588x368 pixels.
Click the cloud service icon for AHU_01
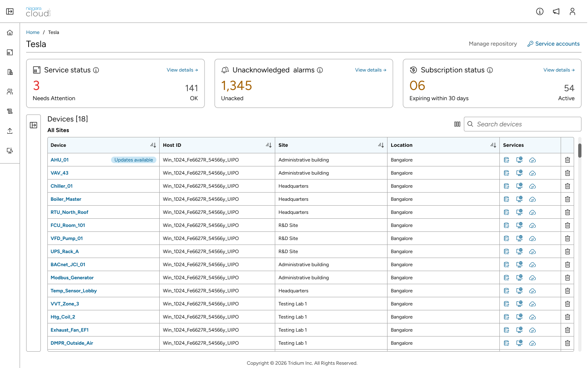pyautogui.click(x=532, y=160)
